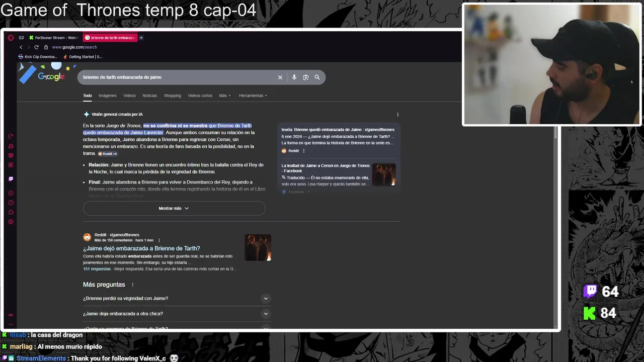View site security lock info
Screen dimensions: 644x362
pos(46,47)
